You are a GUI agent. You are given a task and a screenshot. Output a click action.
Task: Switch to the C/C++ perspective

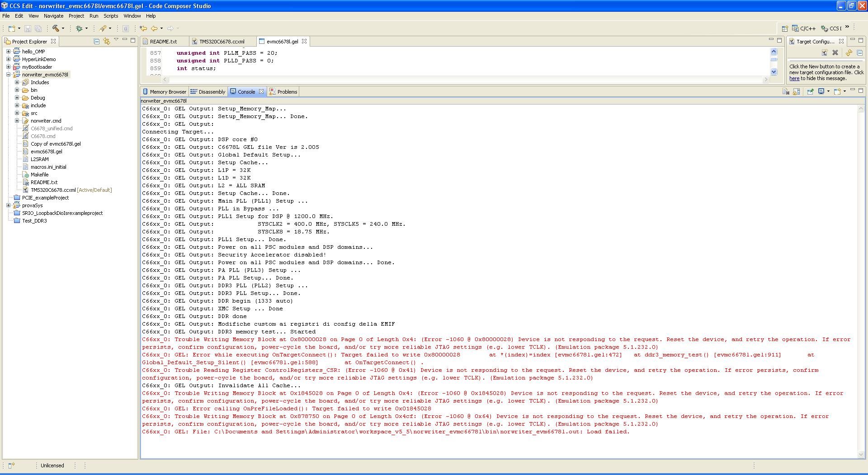(804, 28)
